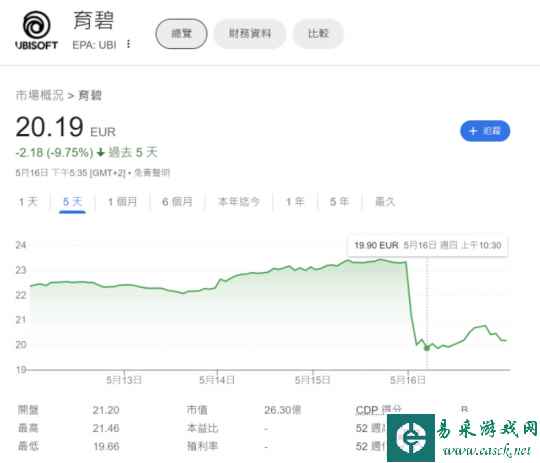Select the 本年迄今 year-to-date range
The height and width of the screenshot is (463, 540).
coord(239,202)
